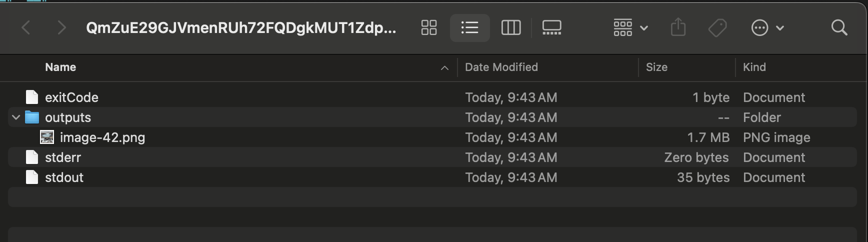This screenshot has width=868, height=242.
Task: Open the Group By dropdown
Action: coord(631,27)
